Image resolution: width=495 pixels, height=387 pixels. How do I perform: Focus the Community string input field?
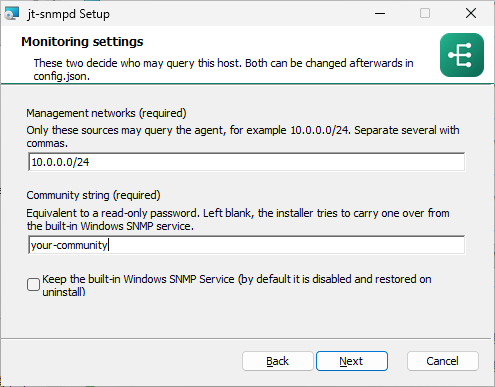click(x=246, y=245)
